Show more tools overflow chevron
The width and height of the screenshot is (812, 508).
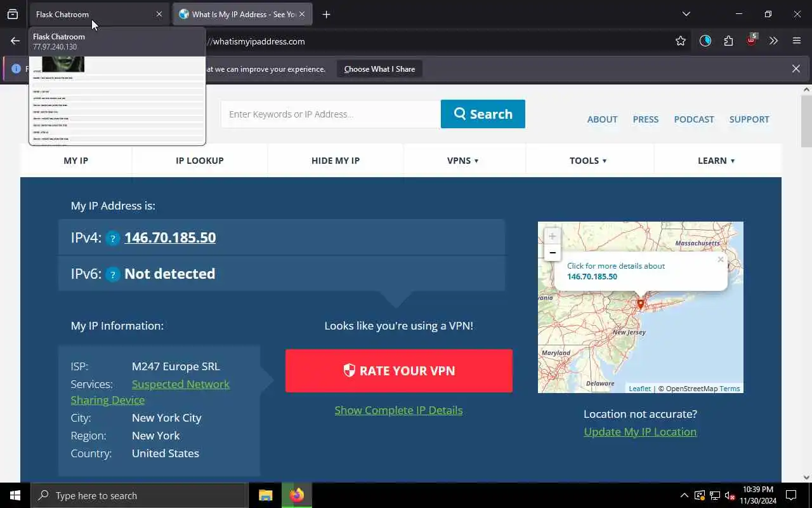(773, 41)
